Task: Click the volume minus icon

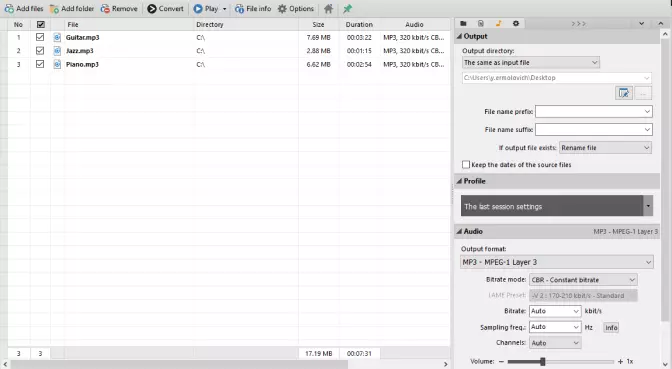Action: pyautogui.click(x=501, y=362)
